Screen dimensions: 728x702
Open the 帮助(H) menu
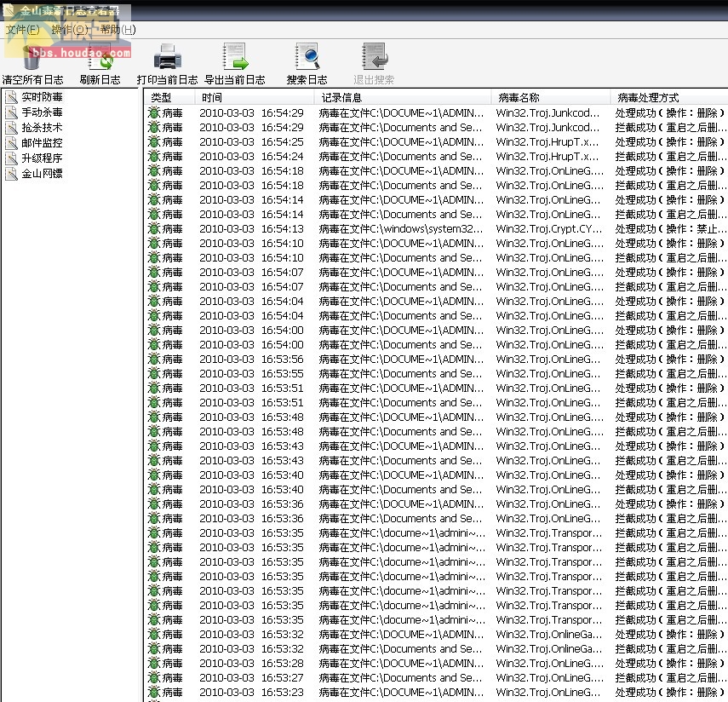(118, 30)
